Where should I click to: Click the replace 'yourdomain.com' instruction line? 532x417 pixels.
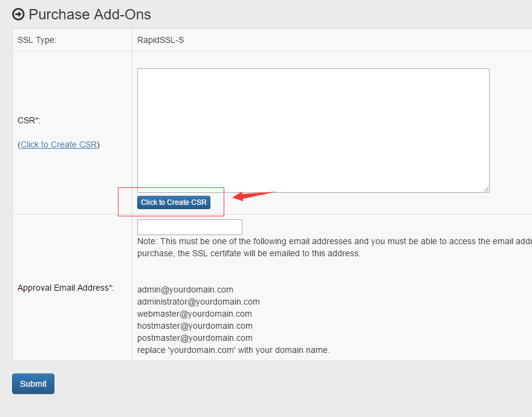click(x=233, y=350)
